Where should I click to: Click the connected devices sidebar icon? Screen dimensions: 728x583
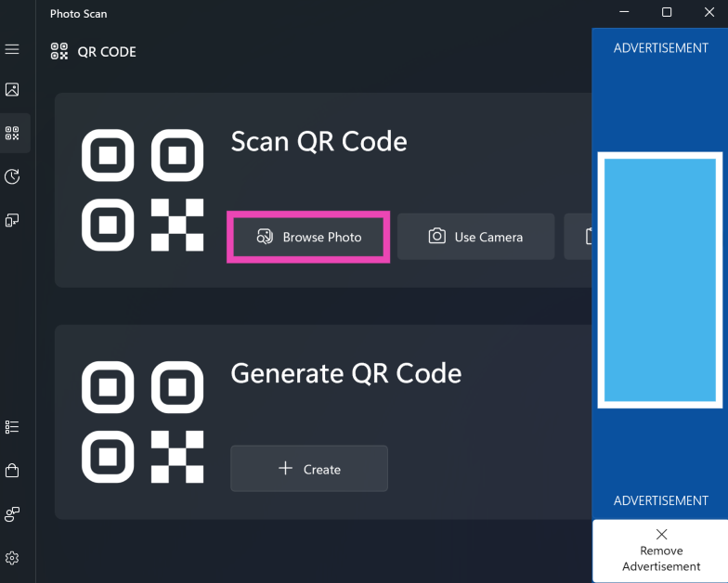[12, 220]
